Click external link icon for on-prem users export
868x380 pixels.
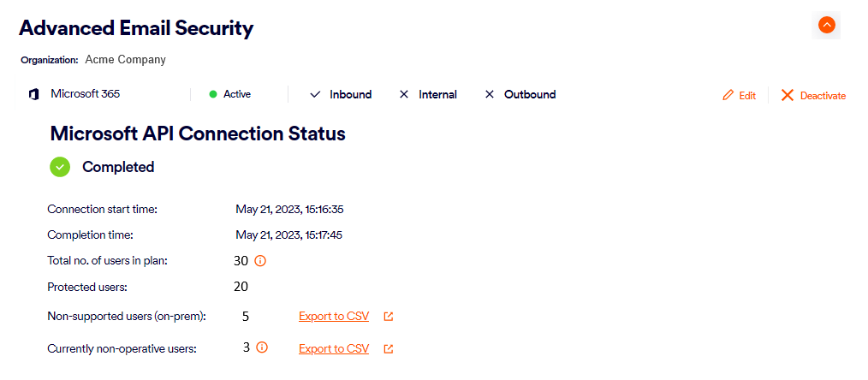(x=389, y=317)
